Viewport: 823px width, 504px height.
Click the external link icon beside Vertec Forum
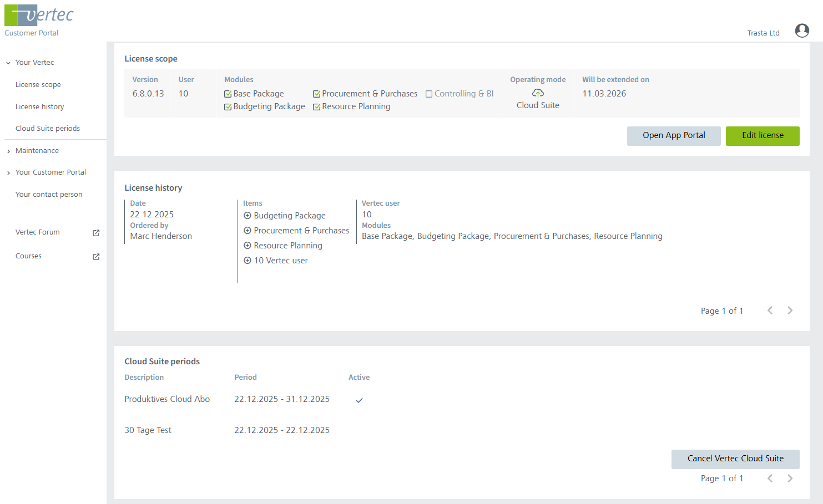[x=96, y=233]
